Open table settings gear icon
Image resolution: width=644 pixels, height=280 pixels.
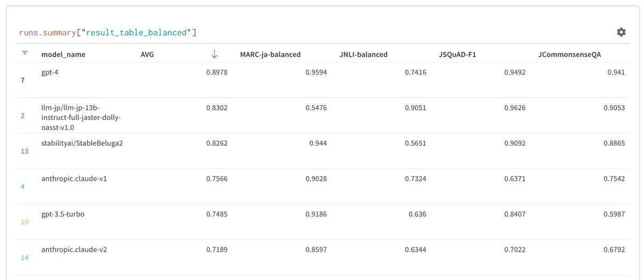[x=621, y=32]
